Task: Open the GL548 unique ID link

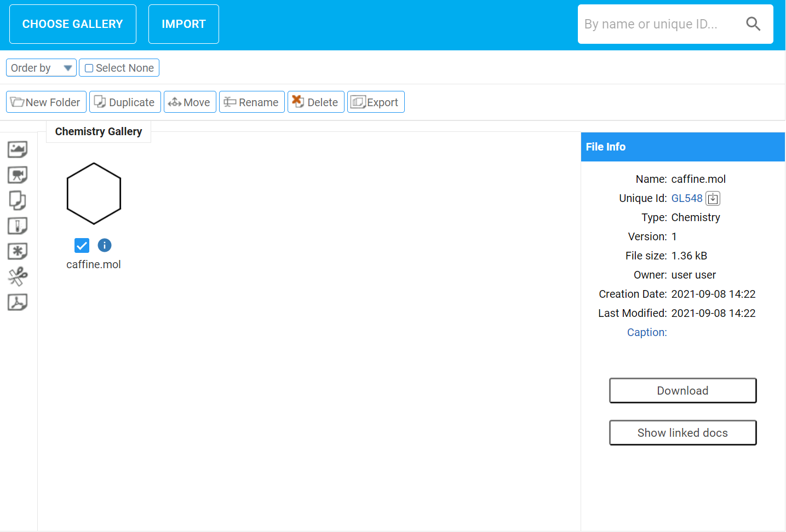Action: [x=687, y=199]
